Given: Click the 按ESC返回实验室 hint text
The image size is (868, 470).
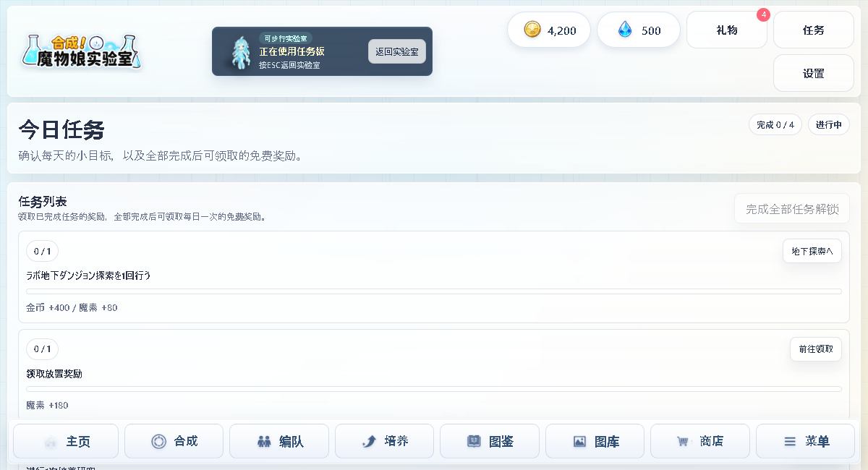Looking at the screenshot, I should pos(289,65).
